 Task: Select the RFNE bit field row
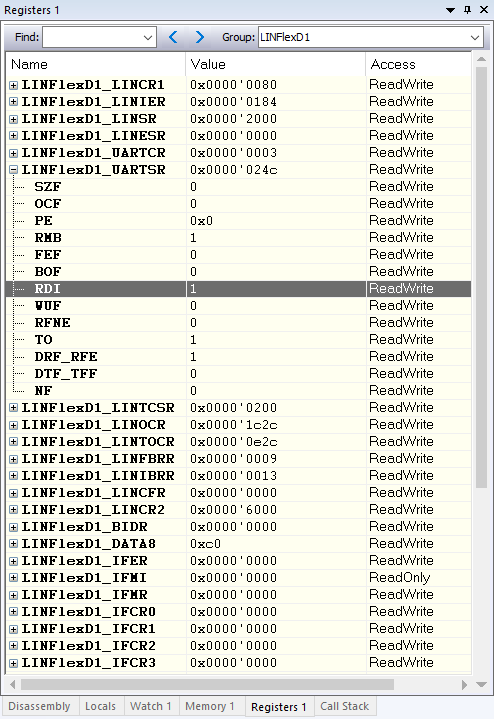(x=239, y=323)
